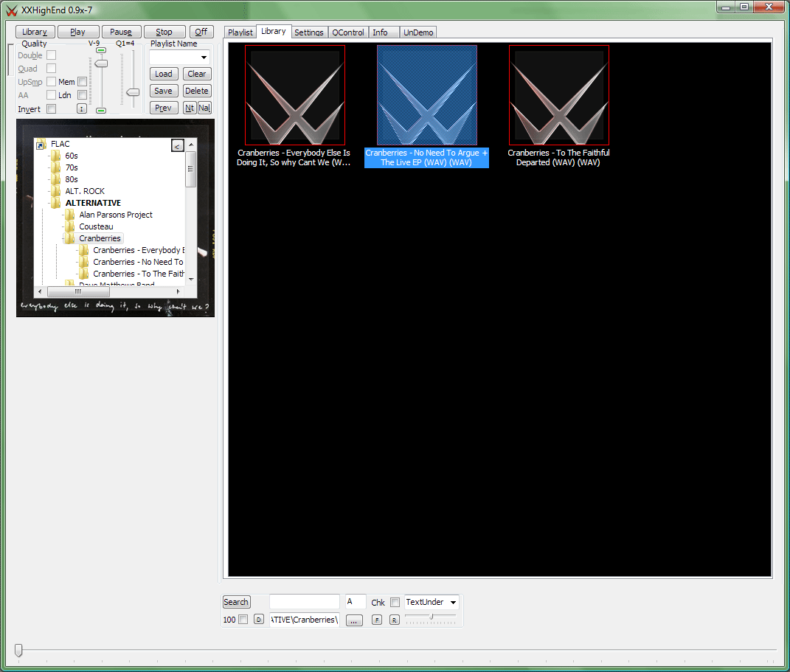Click the D button next to path field

(x=258, y=619)
